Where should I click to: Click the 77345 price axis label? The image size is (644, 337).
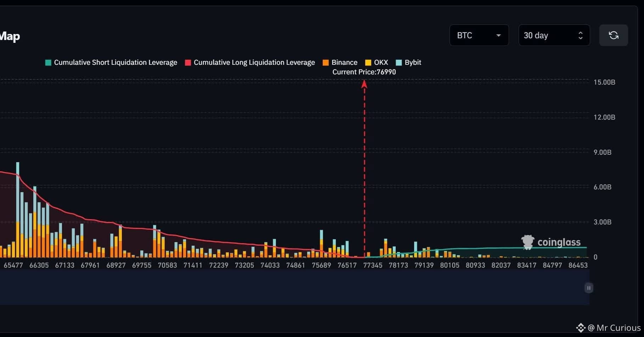click(x=373, y=265)
